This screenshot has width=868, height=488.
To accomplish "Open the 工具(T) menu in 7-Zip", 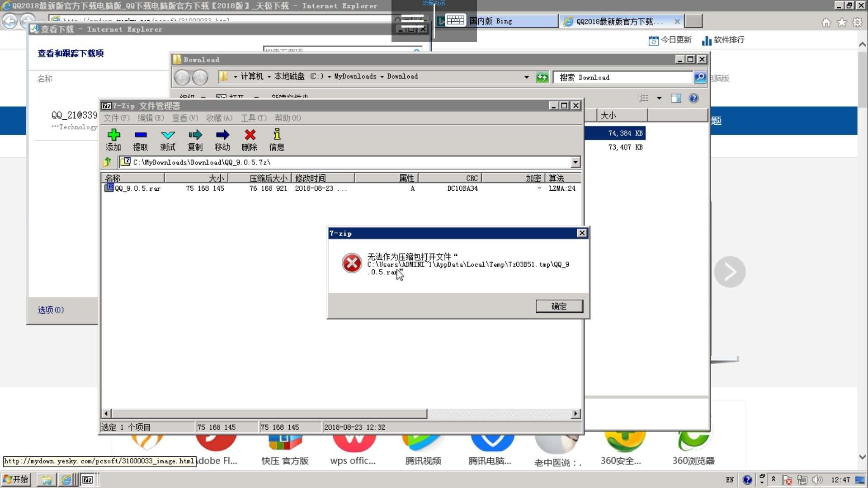I will (x=253, y=118).
